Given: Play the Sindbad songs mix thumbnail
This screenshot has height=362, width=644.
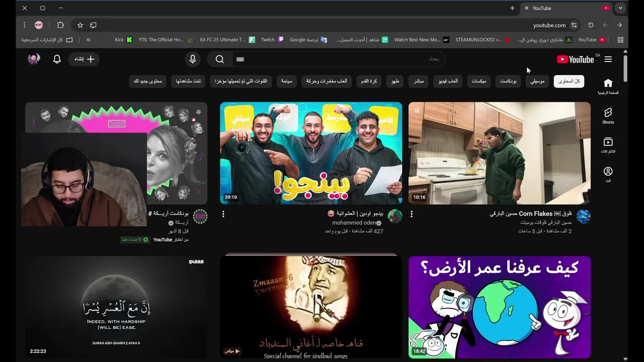Looking at the screenshot, I should coord(311,307).
